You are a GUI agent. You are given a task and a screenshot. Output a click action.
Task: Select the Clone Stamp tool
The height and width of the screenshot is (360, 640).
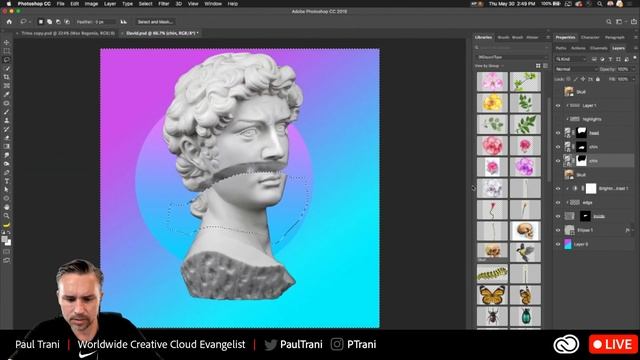click(x=7, y=120)
